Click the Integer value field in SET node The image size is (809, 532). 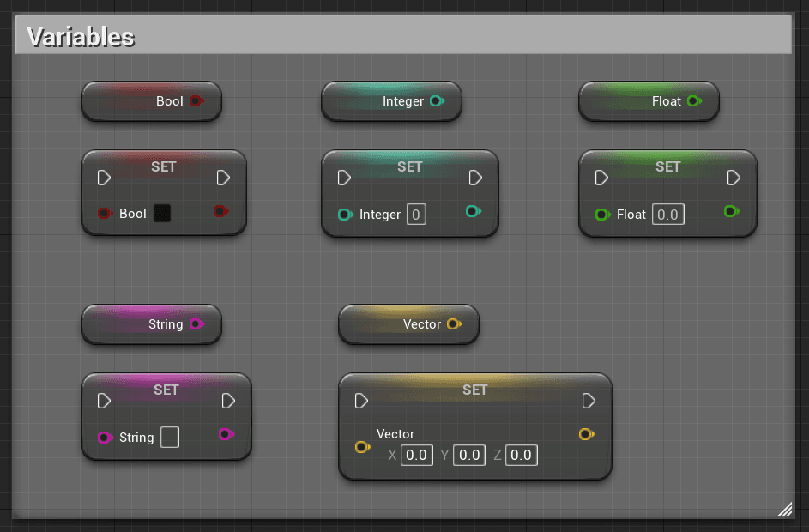point(416,215)
